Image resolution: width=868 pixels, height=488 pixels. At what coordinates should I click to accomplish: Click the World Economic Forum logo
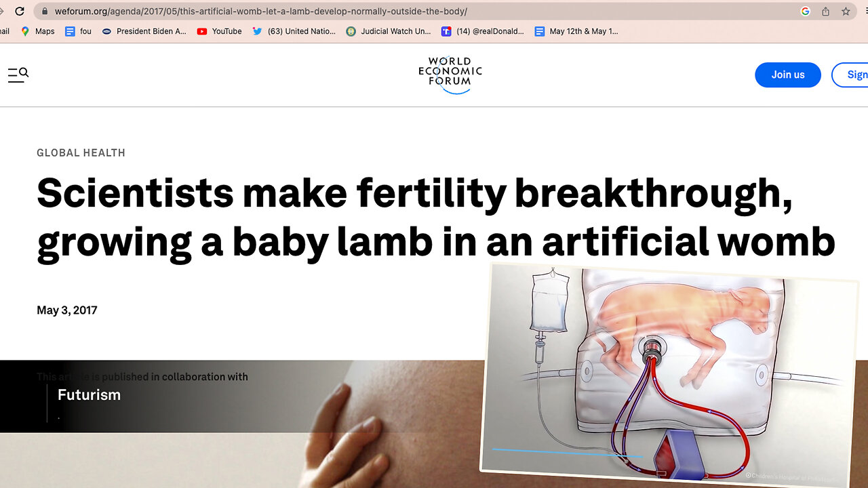(x=450, y=75)
